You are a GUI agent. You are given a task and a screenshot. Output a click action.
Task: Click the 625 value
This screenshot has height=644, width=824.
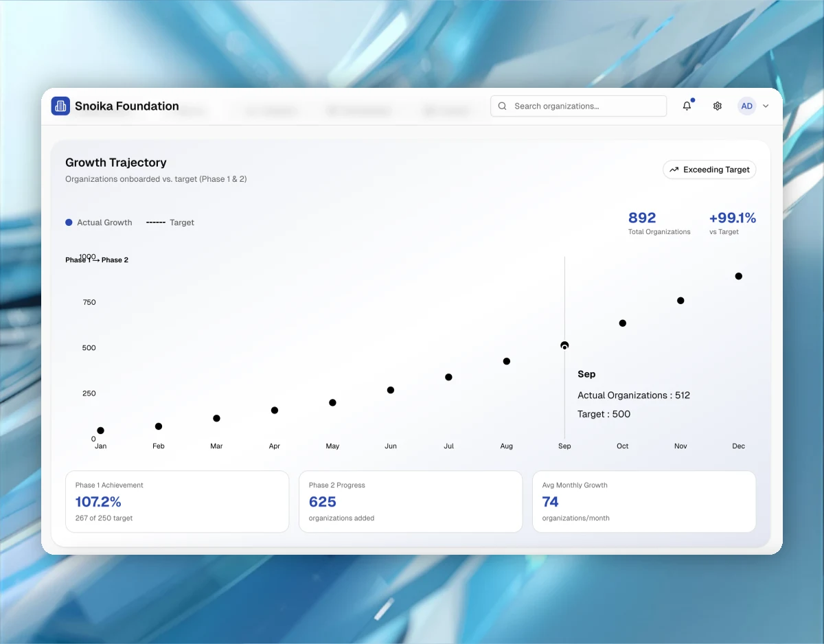pos(323,502)
